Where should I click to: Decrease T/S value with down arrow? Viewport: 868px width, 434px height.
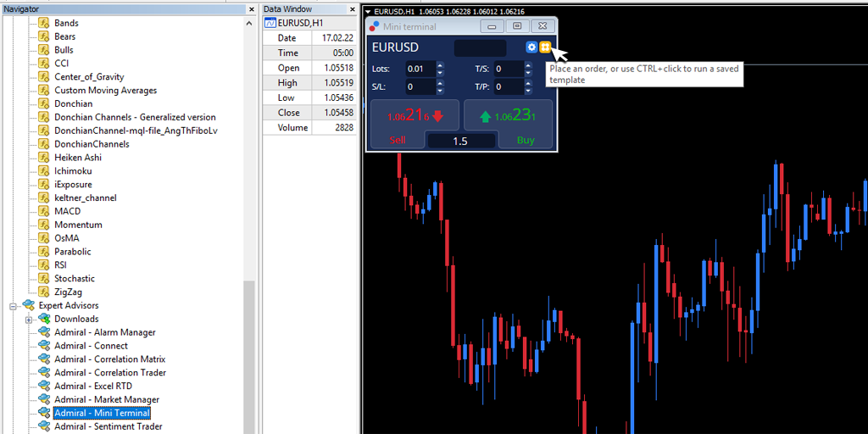click(x=528, y=73)
